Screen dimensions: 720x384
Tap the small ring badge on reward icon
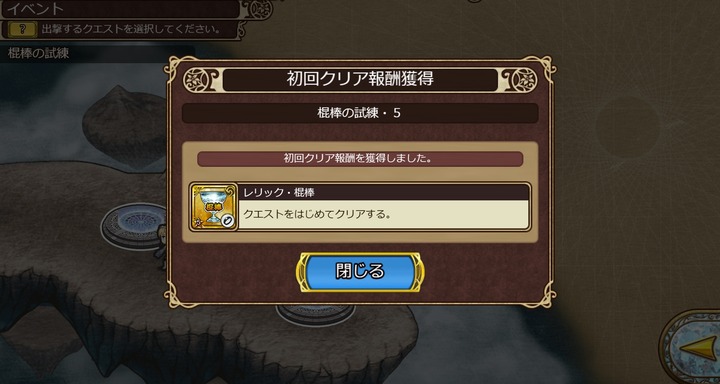[x=228, y=221]
